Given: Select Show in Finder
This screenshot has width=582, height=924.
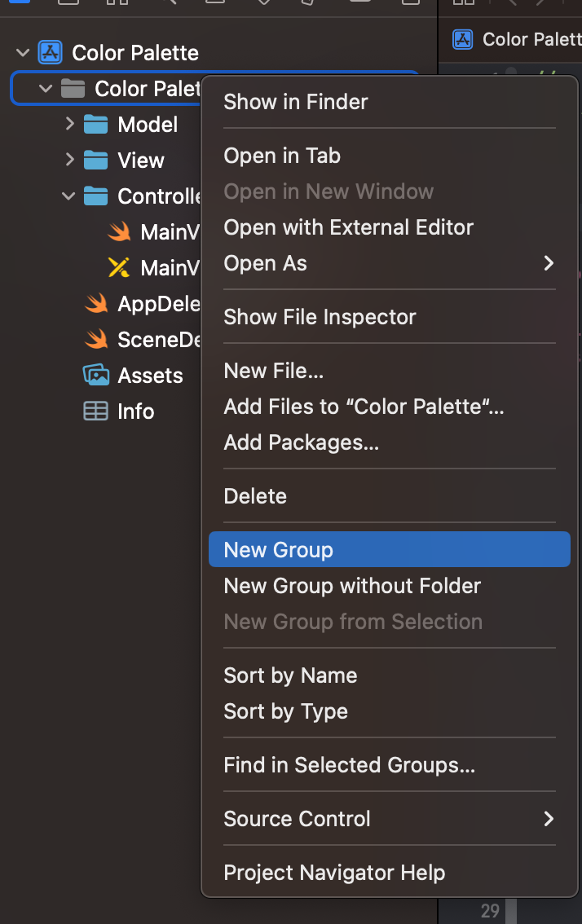Looking at the screenshot, I should click(296, 102).
